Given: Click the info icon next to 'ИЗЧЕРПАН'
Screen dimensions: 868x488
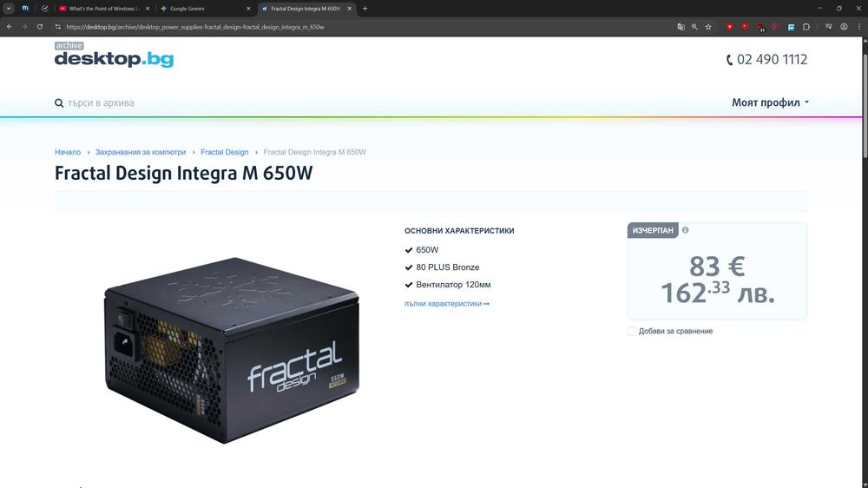Looking at the screenshot, I should [x=686, y=230].
